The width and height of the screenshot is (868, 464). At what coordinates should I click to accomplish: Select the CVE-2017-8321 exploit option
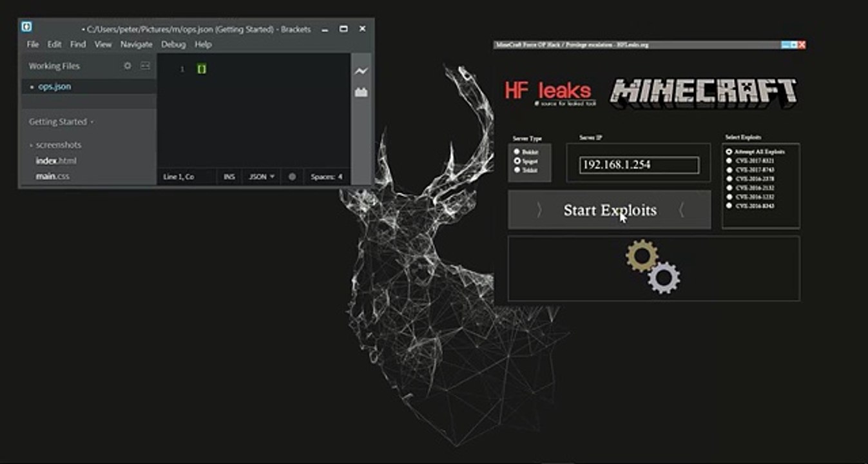[729, 160]
